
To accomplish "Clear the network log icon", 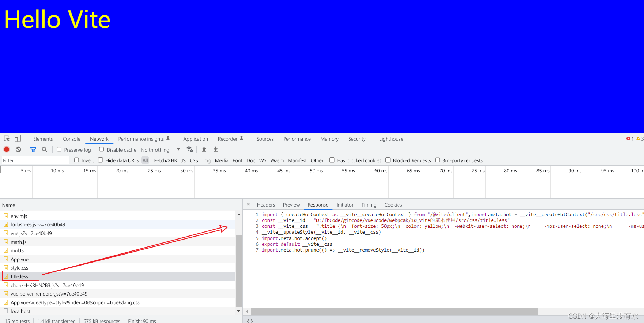I will (18, 149).
